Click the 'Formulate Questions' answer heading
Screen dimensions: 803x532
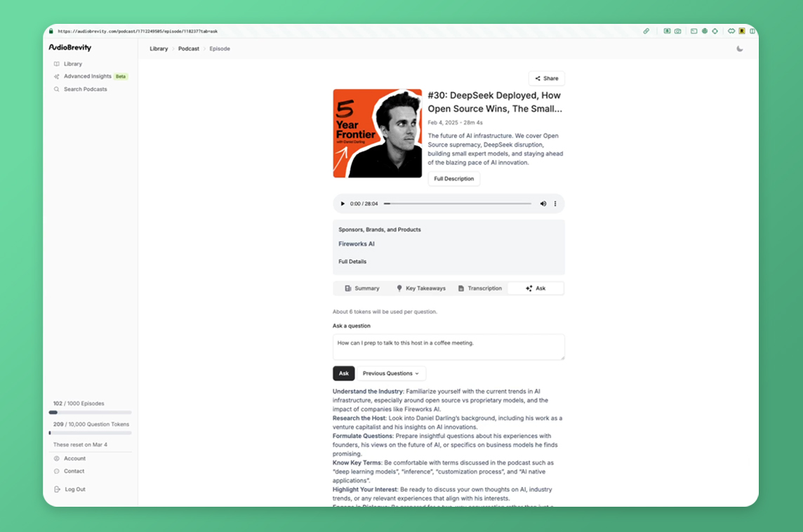[x=363, y=436]
